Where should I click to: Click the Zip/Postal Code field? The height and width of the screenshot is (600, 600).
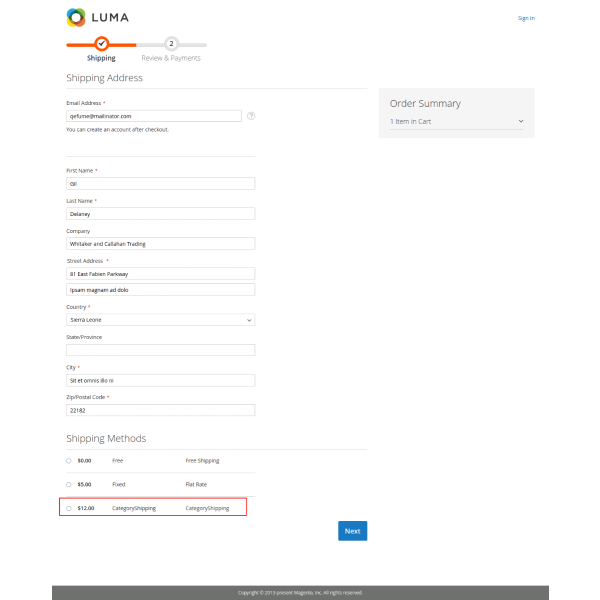click(160, 410)
